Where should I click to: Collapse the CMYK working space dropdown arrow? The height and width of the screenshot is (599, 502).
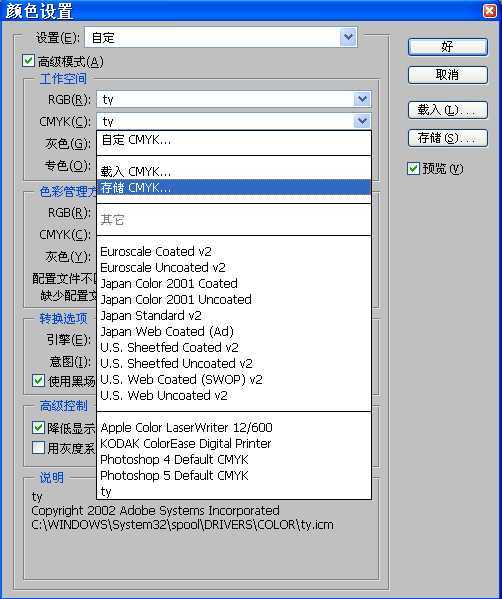point(362,121)
